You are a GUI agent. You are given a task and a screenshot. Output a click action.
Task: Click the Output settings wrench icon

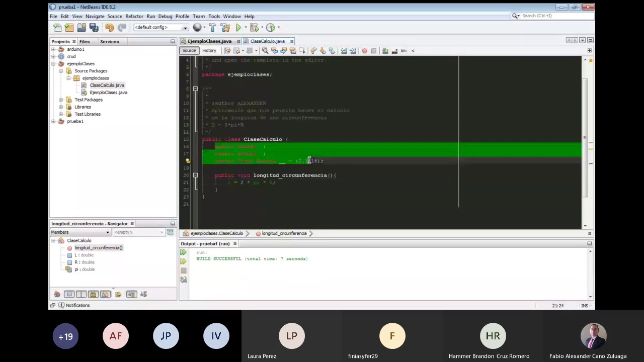click(184, 280)
